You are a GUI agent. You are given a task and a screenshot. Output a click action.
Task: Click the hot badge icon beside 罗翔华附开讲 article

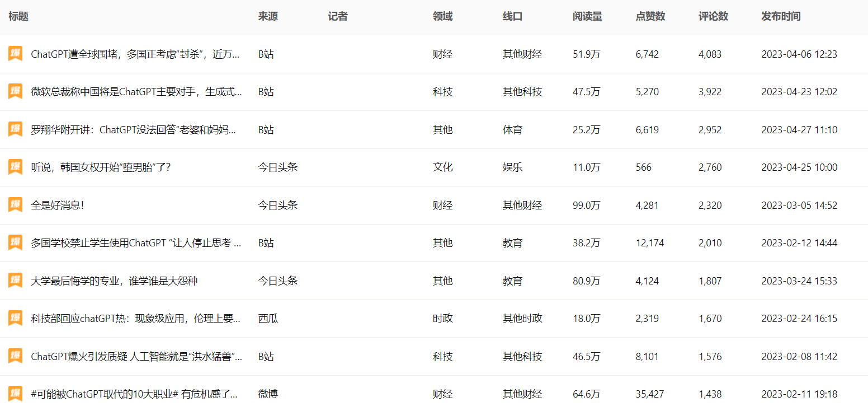[15, 129]
